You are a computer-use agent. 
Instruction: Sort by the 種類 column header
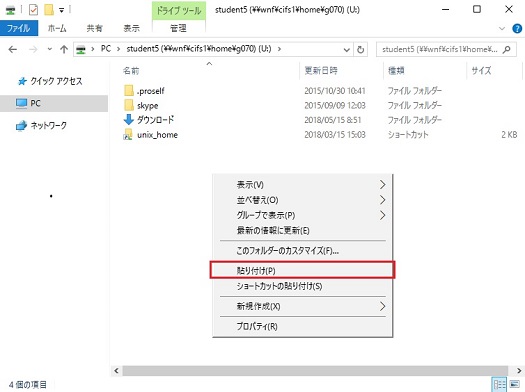396,71
